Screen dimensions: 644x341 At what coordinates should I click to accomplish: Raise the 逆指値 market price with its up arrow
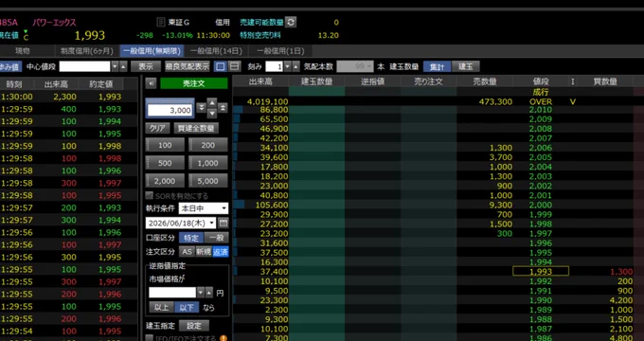(209, 293)
